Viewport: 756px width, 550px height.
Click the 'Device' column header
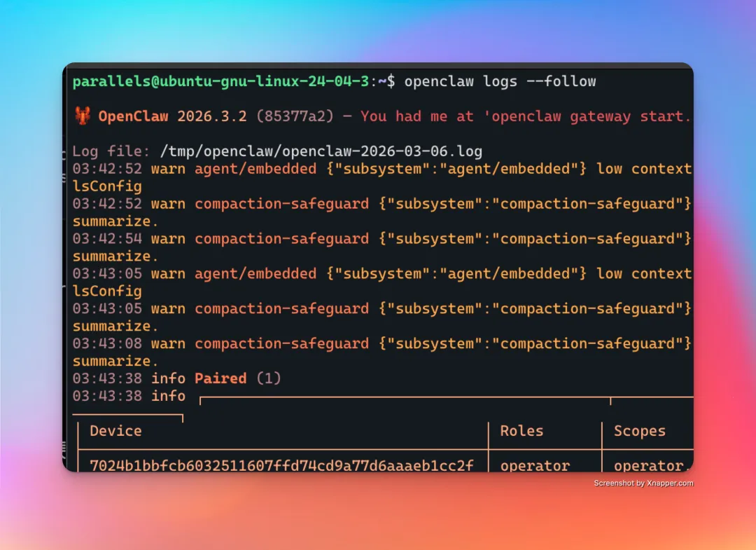[x=115, y=431]
